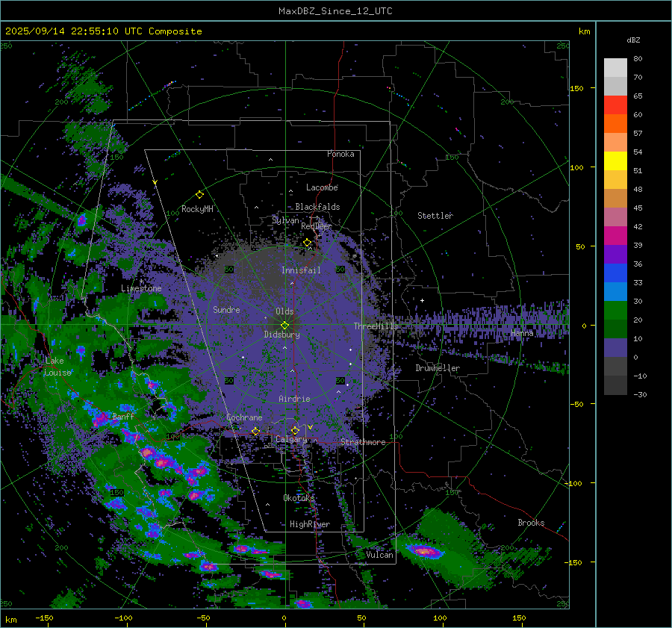Click the white asterisk above Limestone

point(141,282)
